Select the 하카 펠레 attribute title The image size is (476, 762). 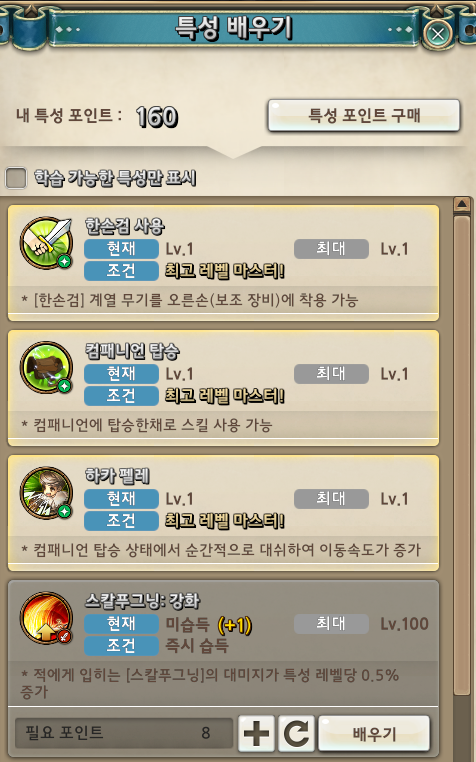point(117,476)
